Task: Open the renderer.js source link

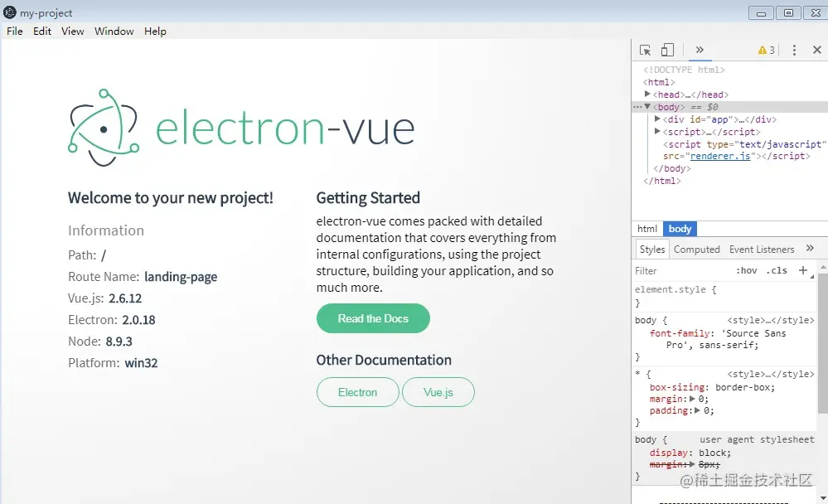Action: point(720,156)
